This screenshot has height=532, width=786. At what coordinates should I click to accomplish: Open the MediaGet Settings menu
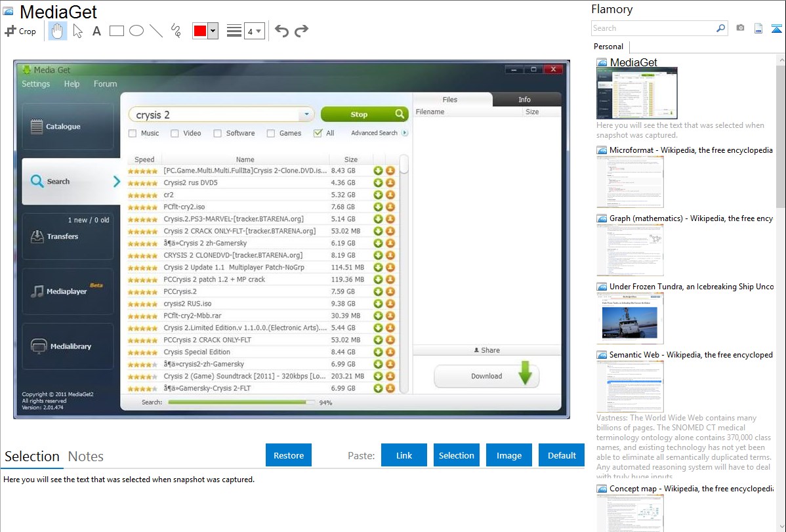35,84
